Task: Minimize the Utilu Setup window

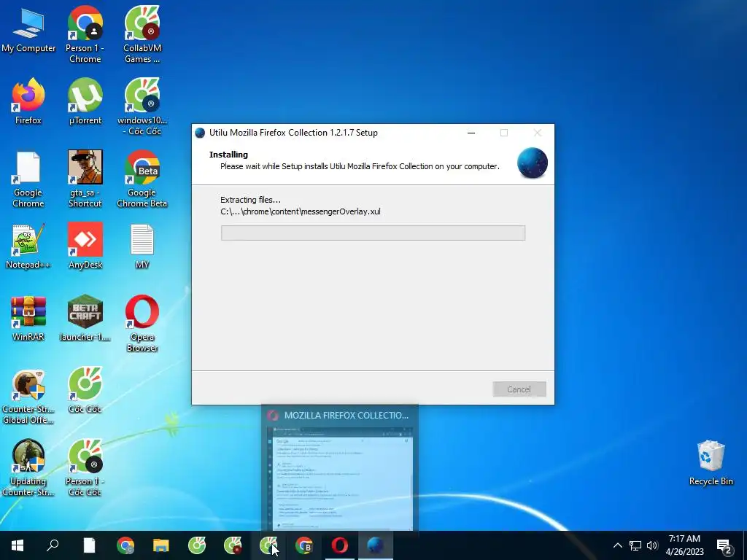Action: (471, 133)
